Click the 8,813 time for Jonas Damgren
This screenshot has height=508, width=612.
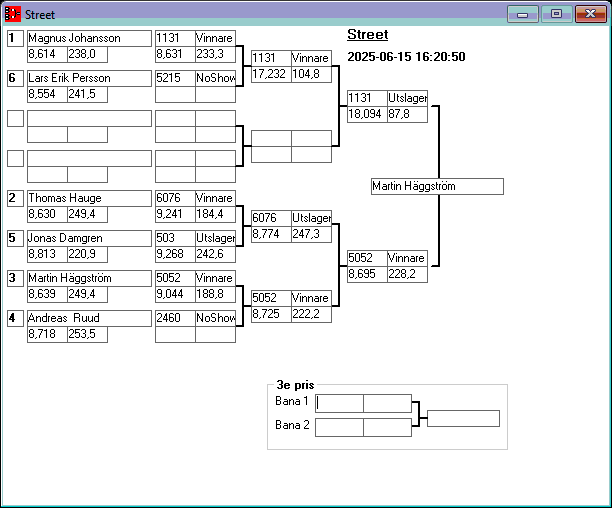(x=47, y=254)
